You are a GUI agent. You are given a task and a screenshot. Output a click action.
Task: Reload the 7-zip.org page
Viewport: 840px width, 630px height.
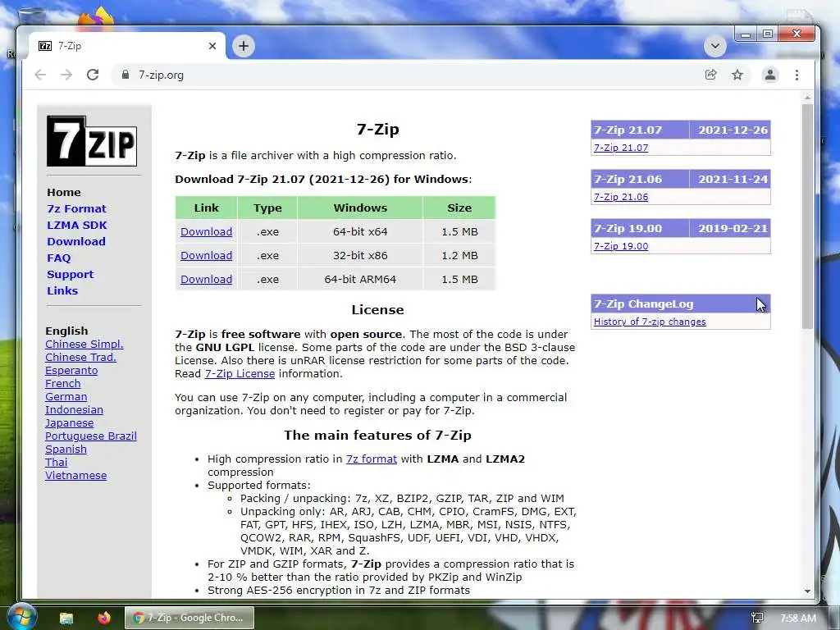coord(93,75)
